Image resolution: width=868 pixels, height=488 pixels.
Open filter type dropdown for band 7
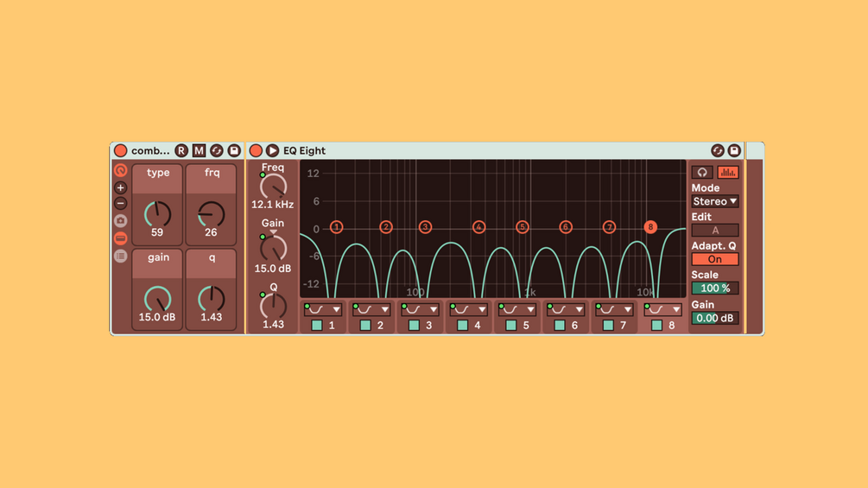click(615, 309)
